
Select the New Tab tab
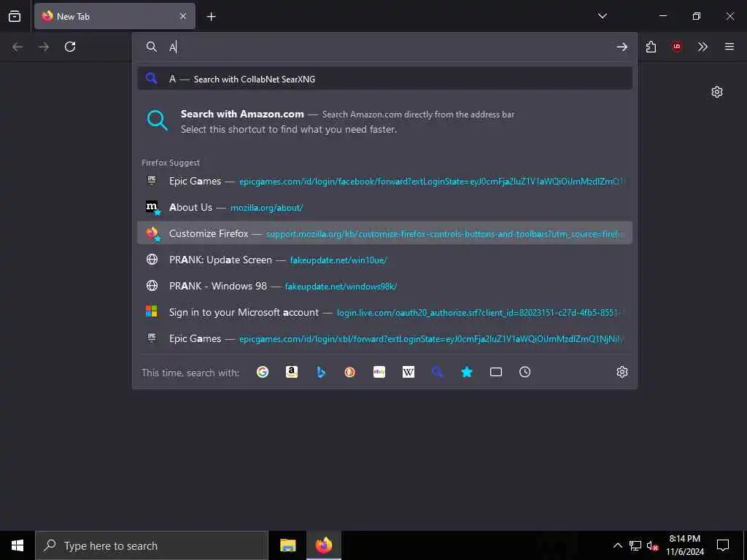[115, 16]
